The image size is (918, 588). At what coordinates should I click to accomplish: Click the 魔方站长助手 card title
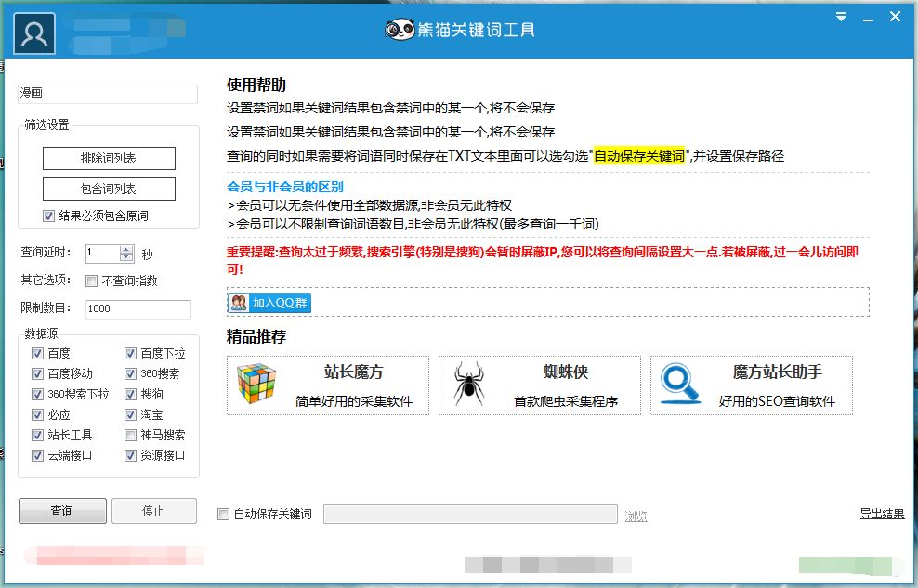tap(778, 372)
